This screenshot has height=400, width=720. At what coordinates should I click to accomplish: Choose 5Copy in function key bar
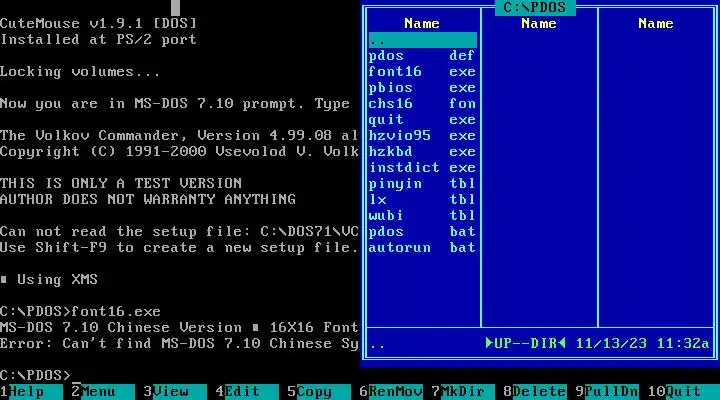pyautogui.click(x=319, y=391)
